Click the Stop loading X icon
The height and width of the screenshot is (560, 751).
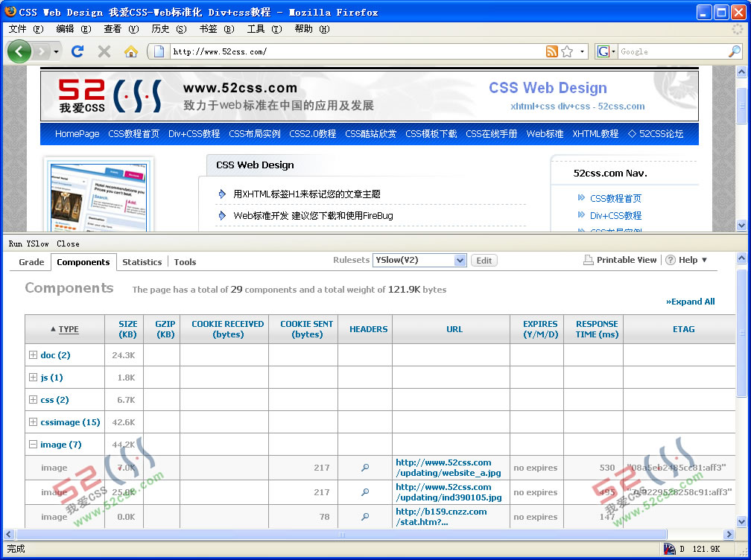pyautogui.click(x=104, y=51)
